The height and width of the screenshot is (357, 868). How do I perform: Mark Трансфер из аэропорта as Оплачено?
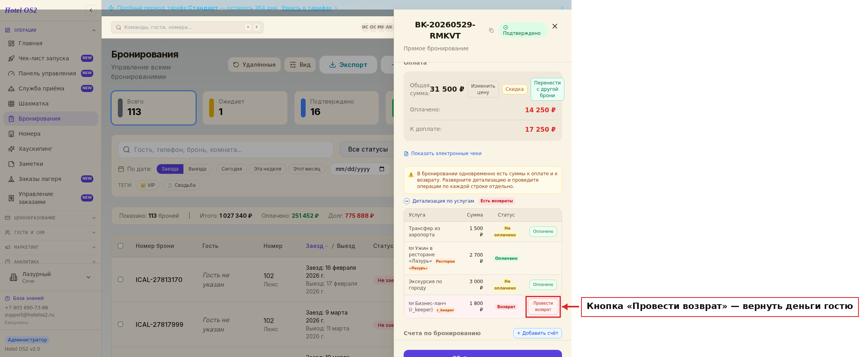[543, 232]
